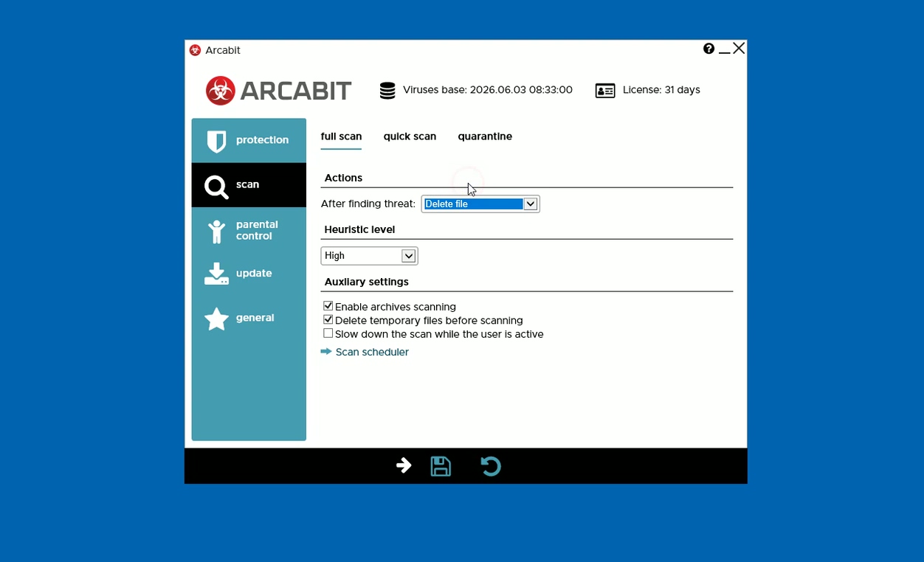Click the license card icon
The width and height of the screenshot is (924, 562).
click(605, 91)
